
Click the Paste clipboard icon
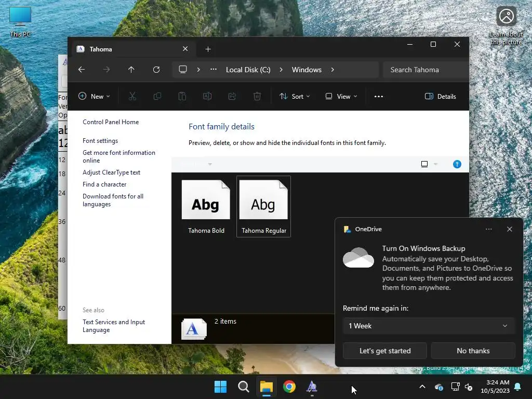coord(182,96)
